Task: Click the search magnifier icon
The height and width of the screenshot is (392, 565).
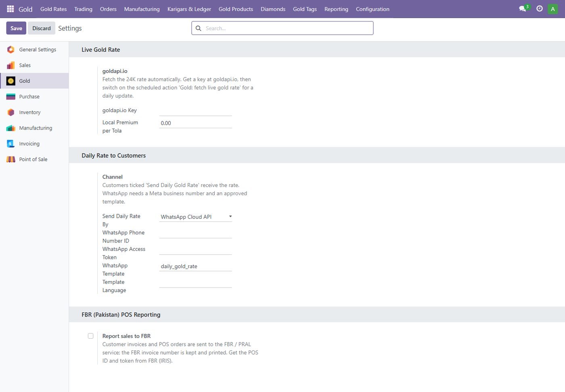Action: click(x=199, y=28)
